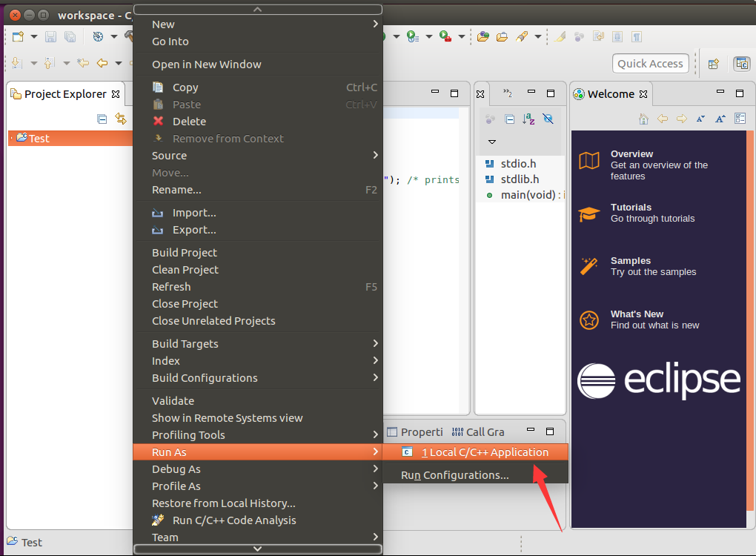Click the Last Edit Location icon
756x556 pixels.
coord(83,63)
